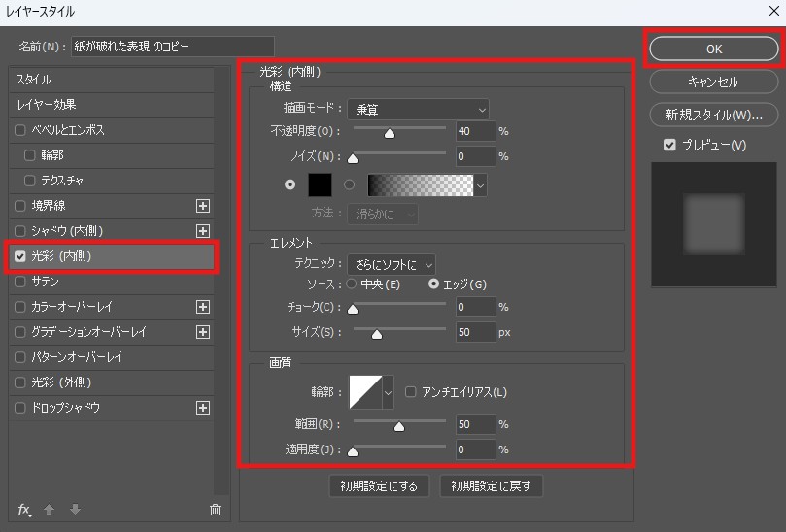Add another ドロップシャドウ effect with plus icon
The width and height of the screenshot is (786, 532).
pyautogui.click(x=203, y=408)
